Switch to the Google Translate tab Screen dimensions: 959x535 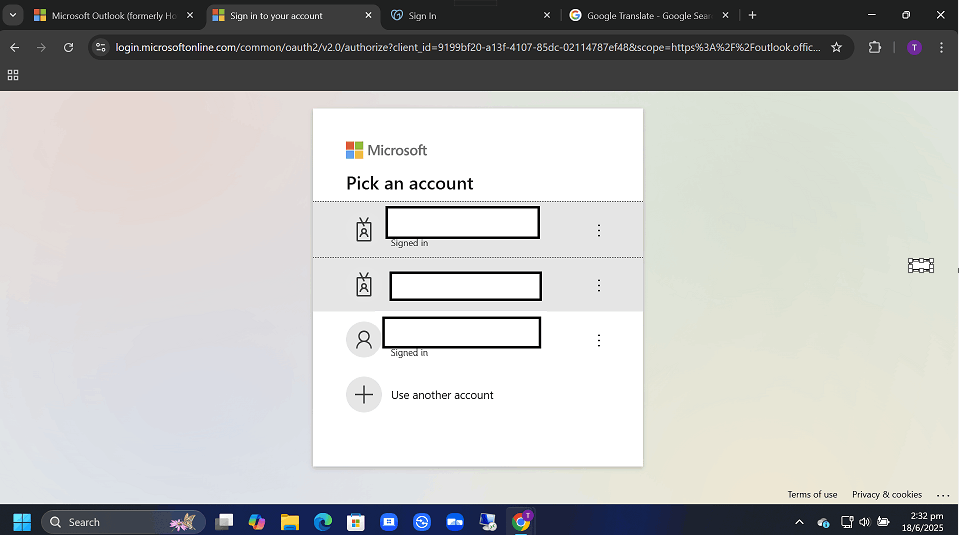pyautogui.click(x=650, y=15)
